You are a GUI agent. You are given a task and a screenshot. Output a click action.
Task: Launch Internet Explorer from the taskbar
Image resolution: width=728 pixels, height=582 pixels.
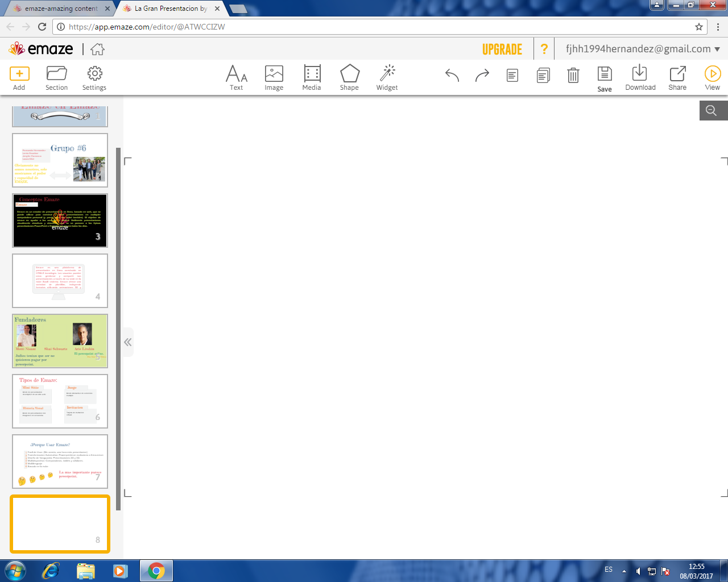click(x=51, y=570)
